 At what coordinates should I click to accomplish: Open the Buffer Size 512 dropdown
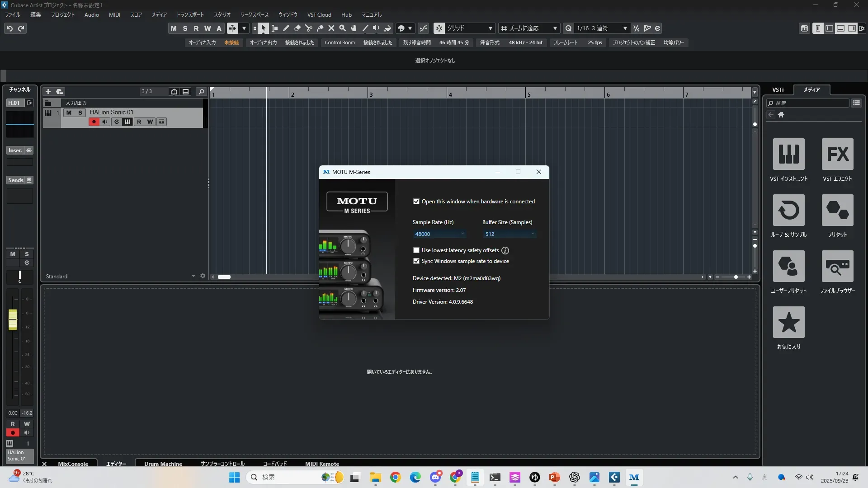[x=509, y=234]
